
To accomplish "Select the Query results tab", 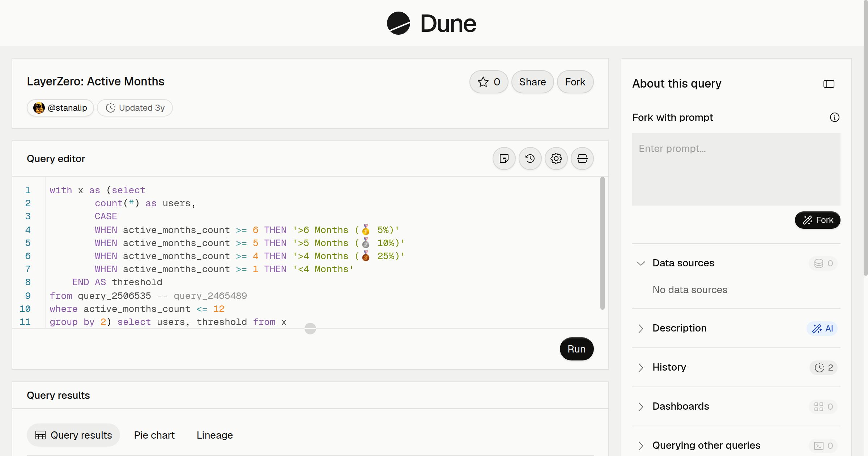I will (x=73, y=435).
